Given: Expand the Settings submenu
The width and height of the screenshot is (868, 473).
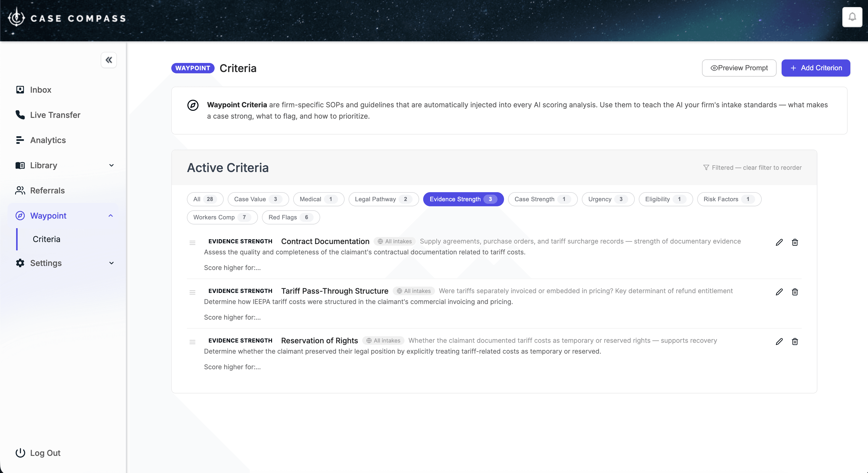Looking at the screenshot, I should (112, 263).
